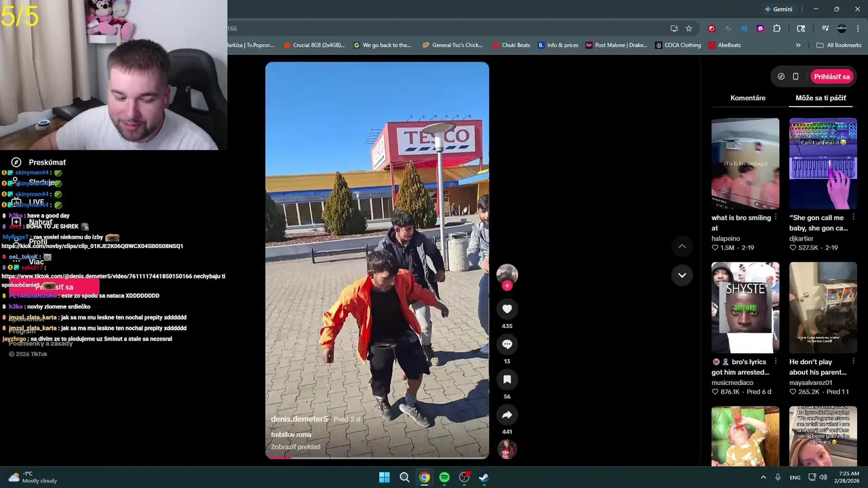Screen dimensions: 868x488
Task: Share the video via arrow icon showing 441
Action: pos(507,415)
